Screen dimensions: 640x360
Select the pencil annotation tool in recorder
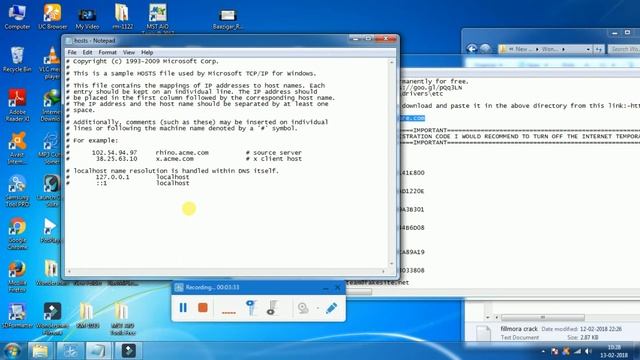331,308
